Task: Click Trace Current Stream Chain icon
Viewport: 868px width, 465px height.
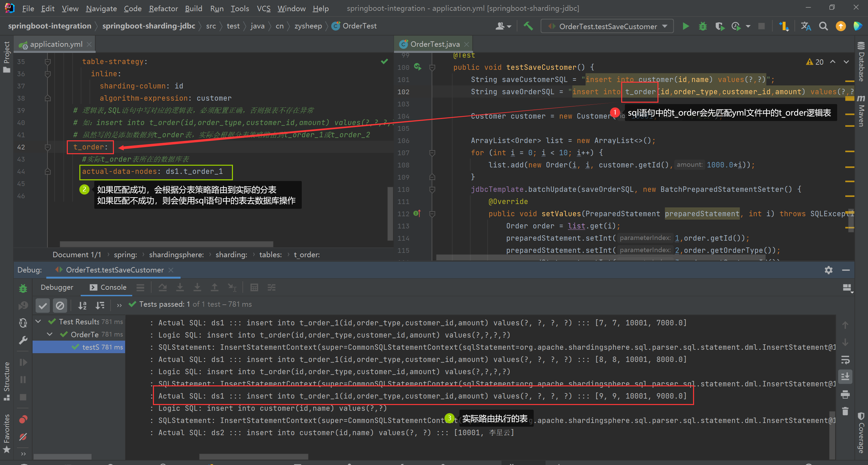Action: 271,287
